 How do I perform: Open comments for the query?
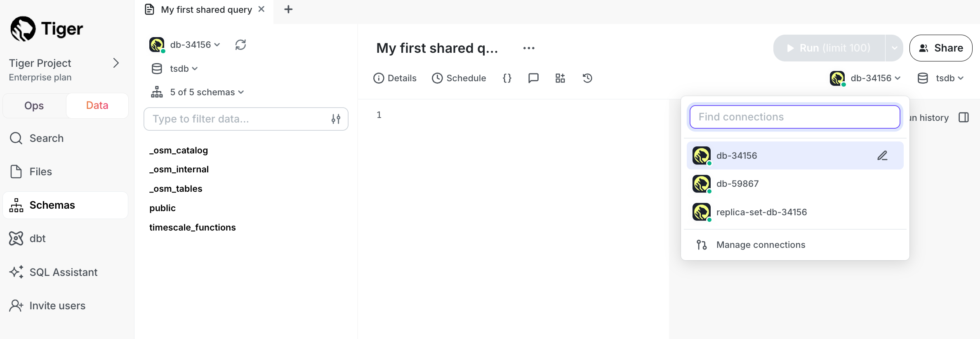coord(533,78)
